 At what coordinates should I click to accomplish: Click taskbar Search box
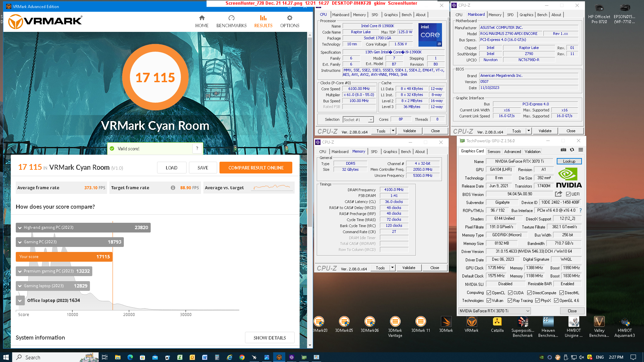pos(56,357)
